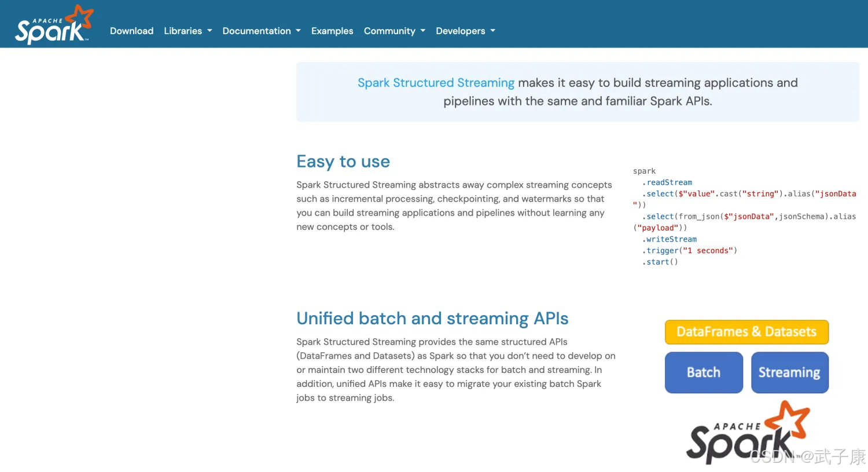The height and width of the screenshot is (472, 868).
Task: Expand the Documentation dropdown menu
Action: (262, 31)
